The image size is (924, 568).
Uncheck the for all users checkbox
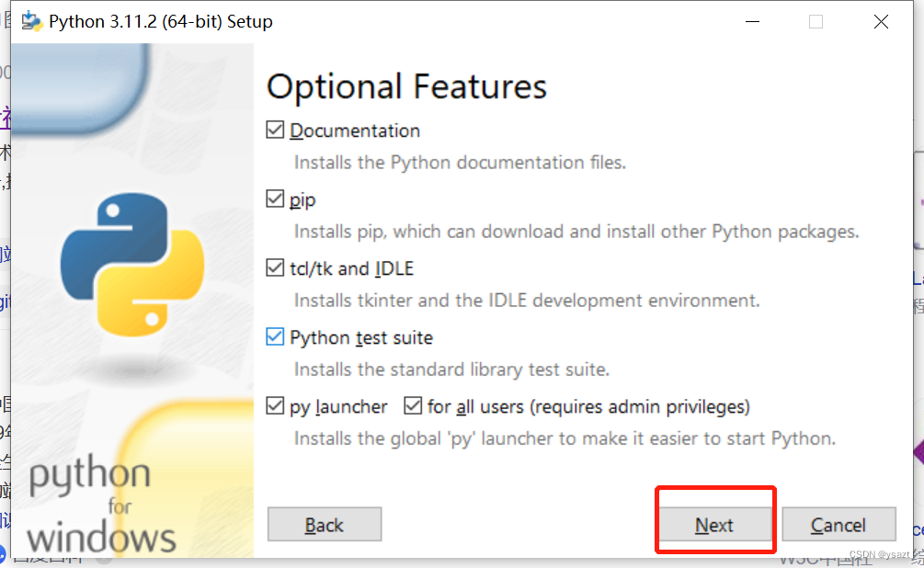pos(413,405)
